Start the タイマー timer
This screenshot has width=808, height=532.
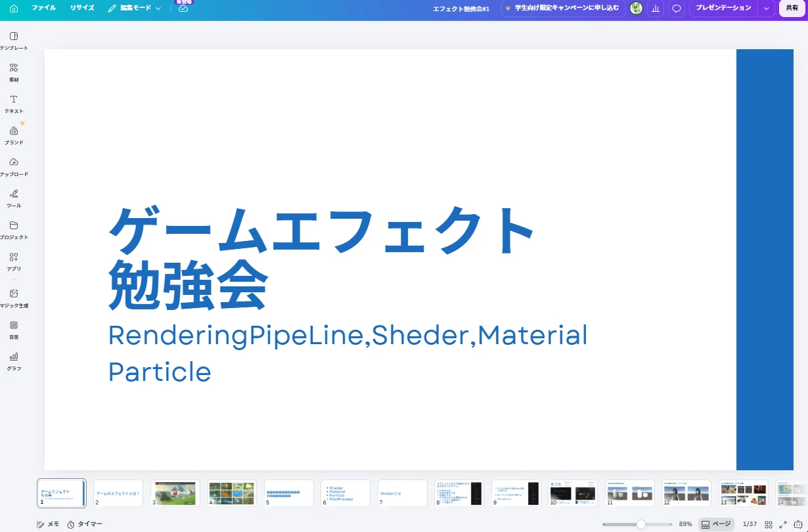pos(85,524)
